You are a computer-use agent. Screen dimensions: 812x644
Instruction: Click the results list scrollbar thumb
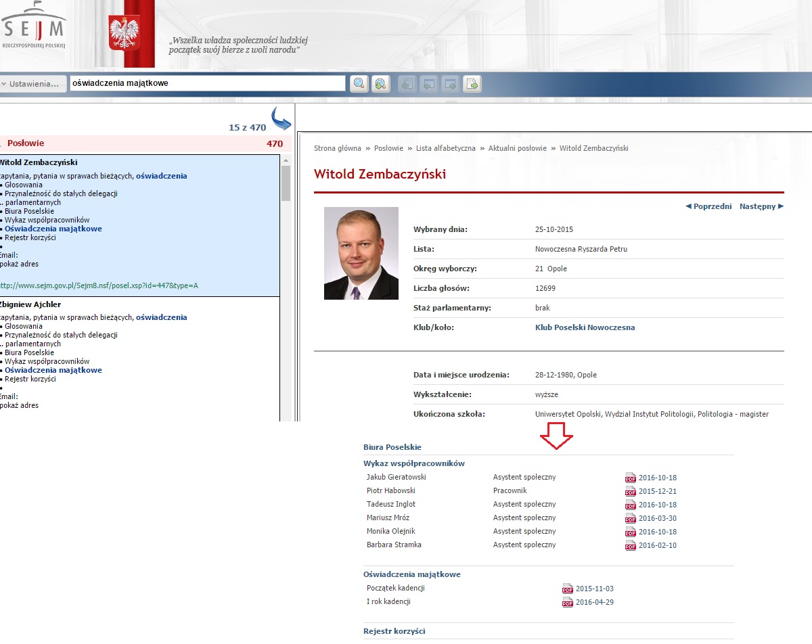pos(286,183)
